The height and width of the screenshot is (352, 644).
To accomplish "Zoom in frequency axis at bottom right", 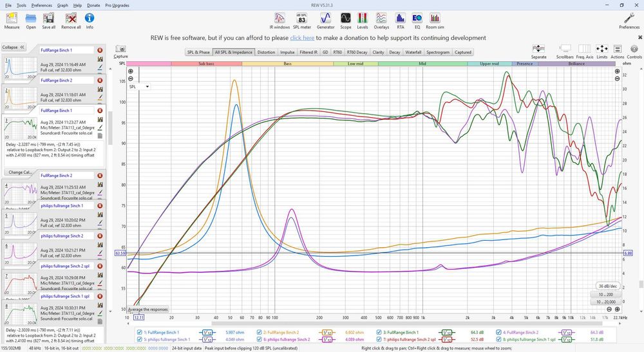I will click(x=617, y=310).
